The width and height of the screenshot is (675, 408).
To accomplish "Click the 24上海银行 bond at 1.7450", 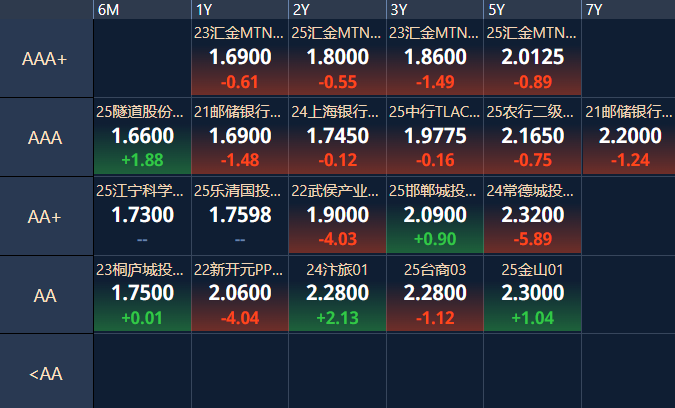I will tap(337, 138).
